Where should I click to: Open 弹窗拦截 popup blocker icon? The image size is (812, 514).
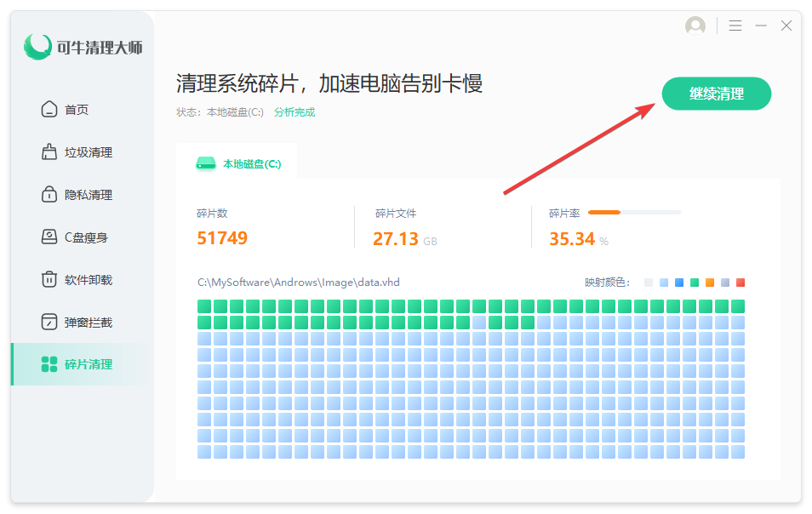49,323
